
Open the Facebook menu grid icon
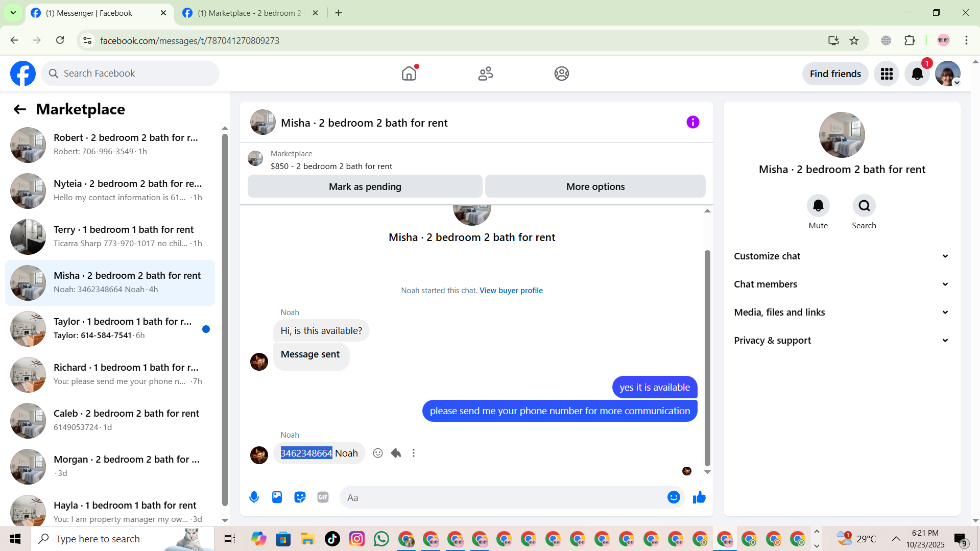[887, 74]
